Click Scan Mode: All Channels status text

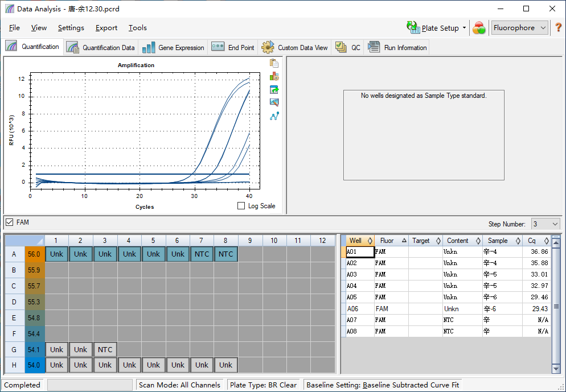[x=179, y=385]
